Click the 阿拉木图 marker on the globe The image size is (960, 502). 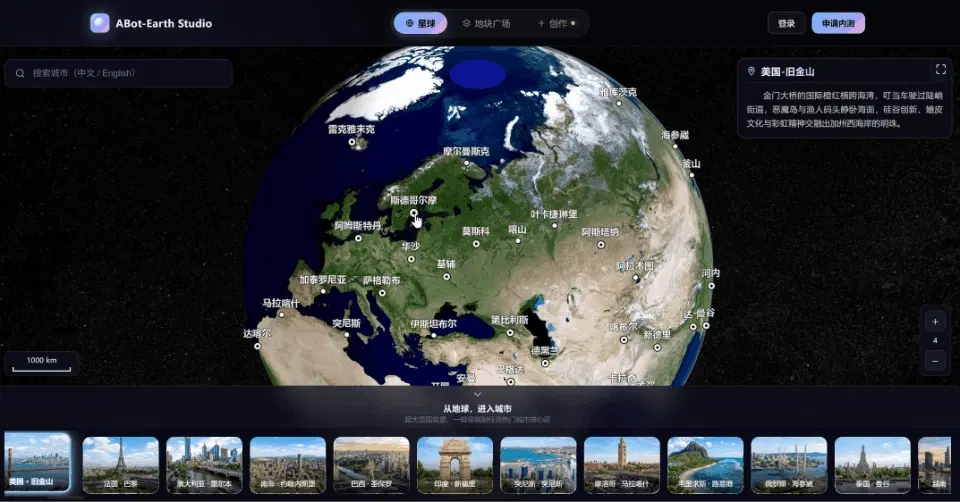coord(636,278)
